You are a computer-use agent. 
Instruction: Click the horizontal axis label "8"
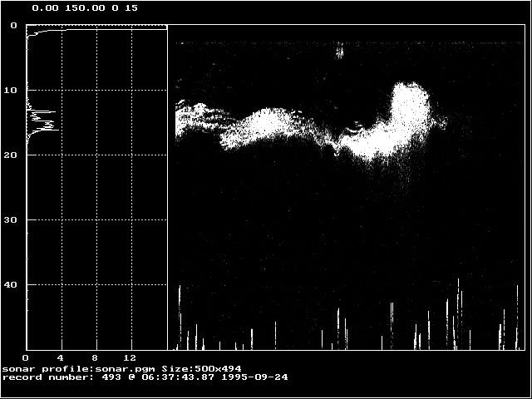coord(95,358)
